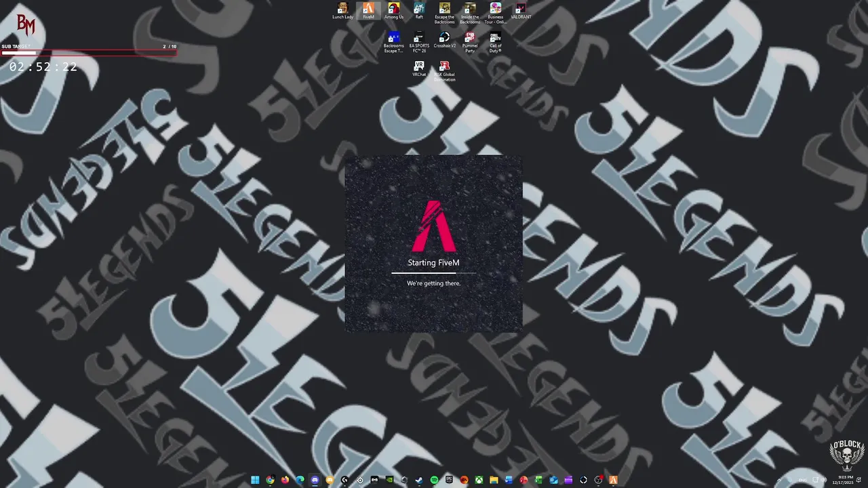Click the "We're getting there." message
The height and width of the screenshot is (488, 868).
(x=433, y=283)
